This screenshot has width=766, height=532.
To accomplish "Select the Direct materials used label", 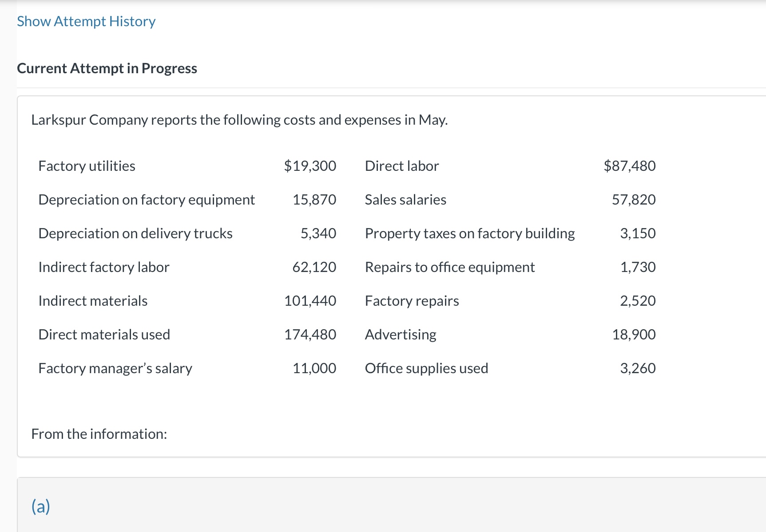I will 104,335.
